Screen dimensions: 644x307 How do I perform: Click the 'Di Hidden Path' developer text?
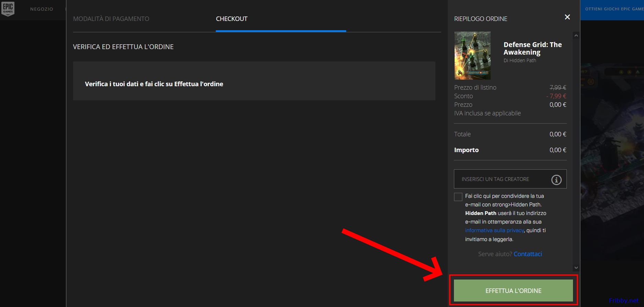point(520,60)
